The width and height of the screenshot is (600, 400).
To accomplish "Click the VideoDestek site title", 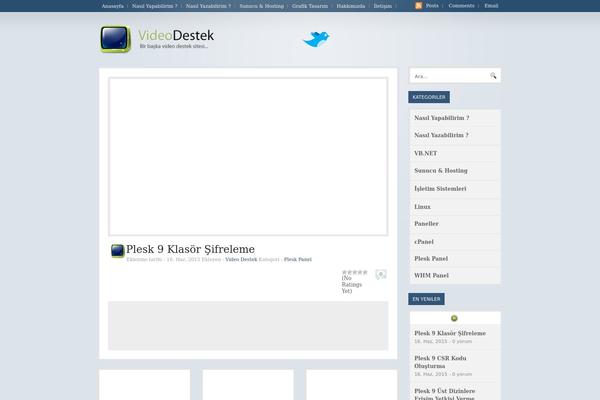I will 176,35.
